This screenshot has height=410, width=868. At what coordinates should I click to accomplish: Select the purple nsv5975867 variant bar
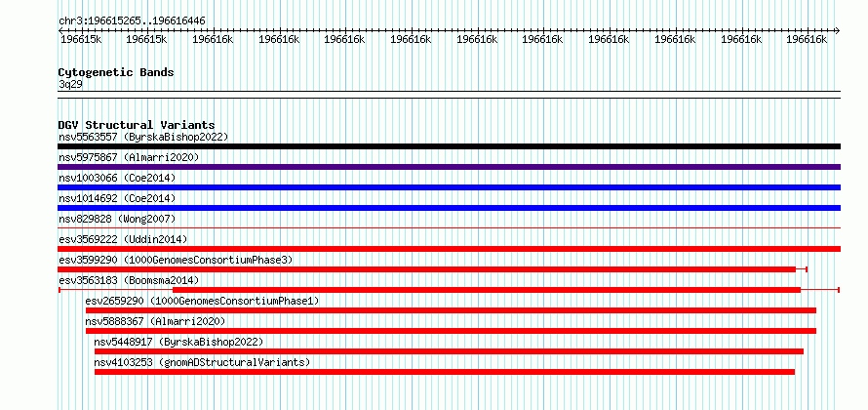449,167
